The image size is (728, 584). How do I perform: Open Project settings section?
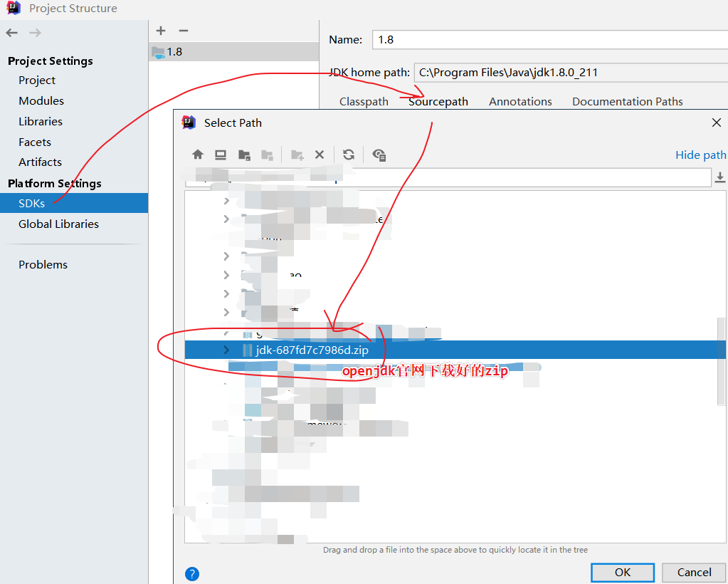tap(37, 80)
